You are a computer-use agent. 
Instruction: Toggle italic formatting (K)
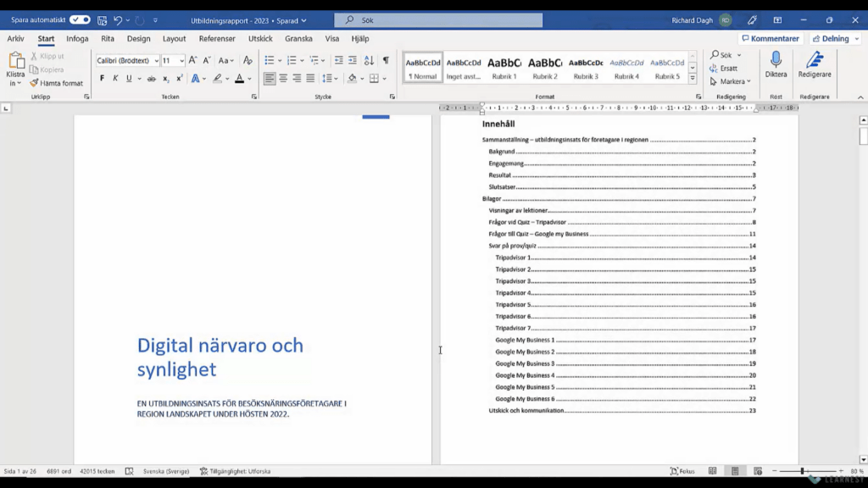[115, 79]
